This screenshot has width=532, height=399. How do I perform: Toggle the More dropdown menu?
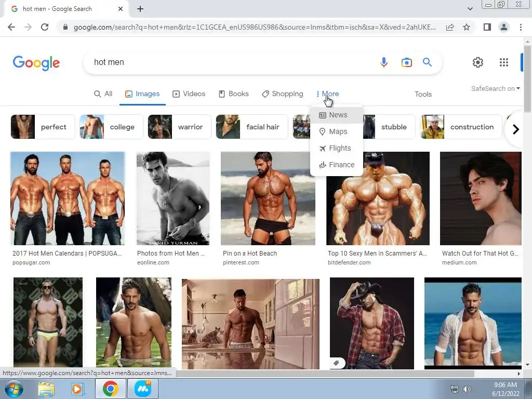pos(327,94)
